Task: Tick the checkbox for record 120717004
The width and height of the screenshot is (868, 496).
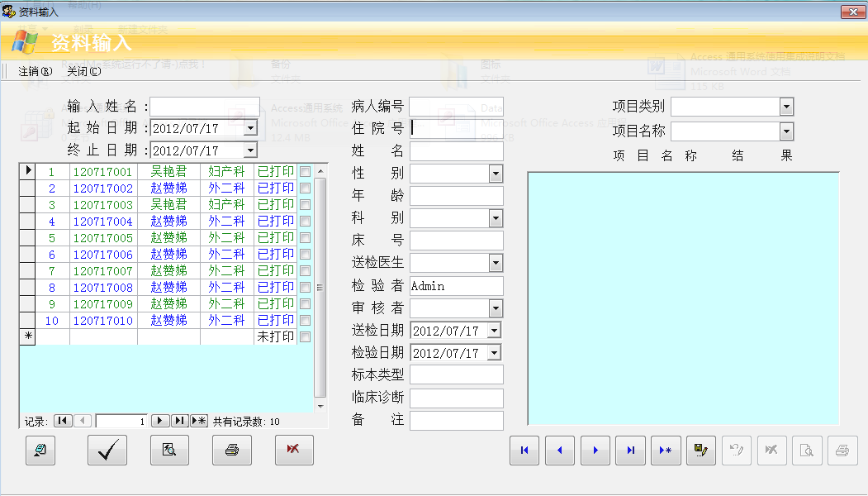Action: click(305, 221)
